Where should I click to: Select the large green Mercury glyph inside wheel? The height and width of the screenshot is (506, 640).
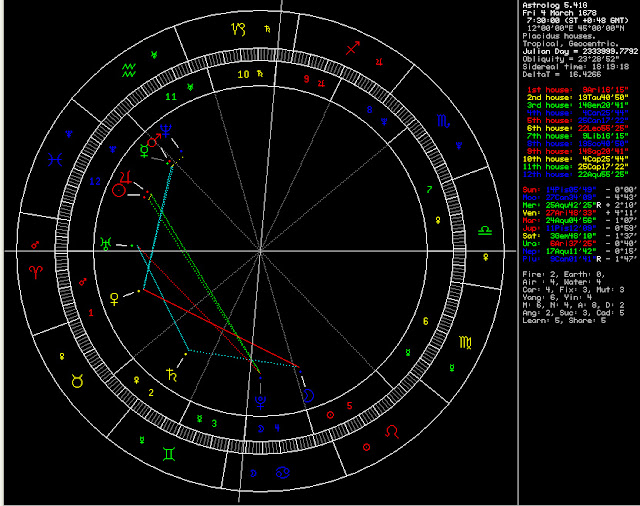coord(144,151)
